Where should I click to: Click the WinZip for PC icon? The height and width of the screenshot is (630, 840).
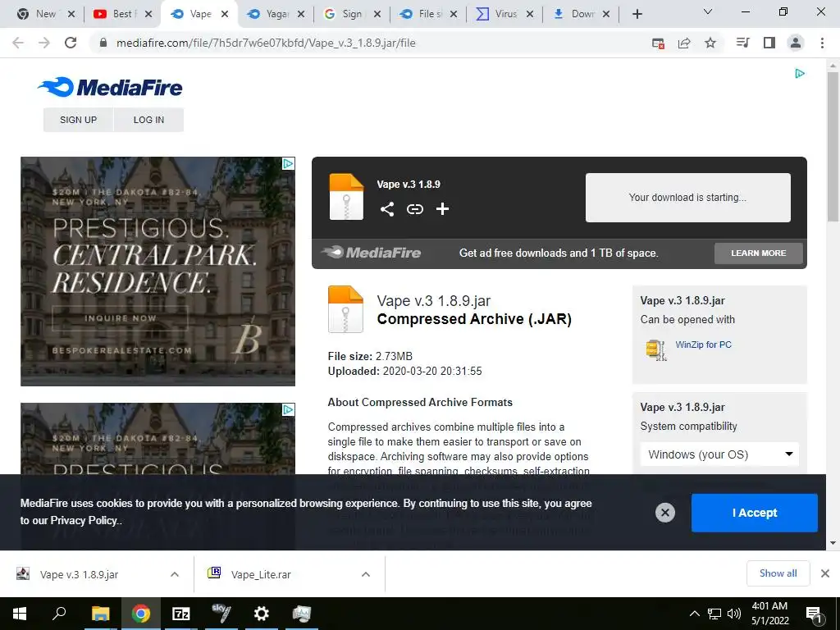tap(657, 349)
